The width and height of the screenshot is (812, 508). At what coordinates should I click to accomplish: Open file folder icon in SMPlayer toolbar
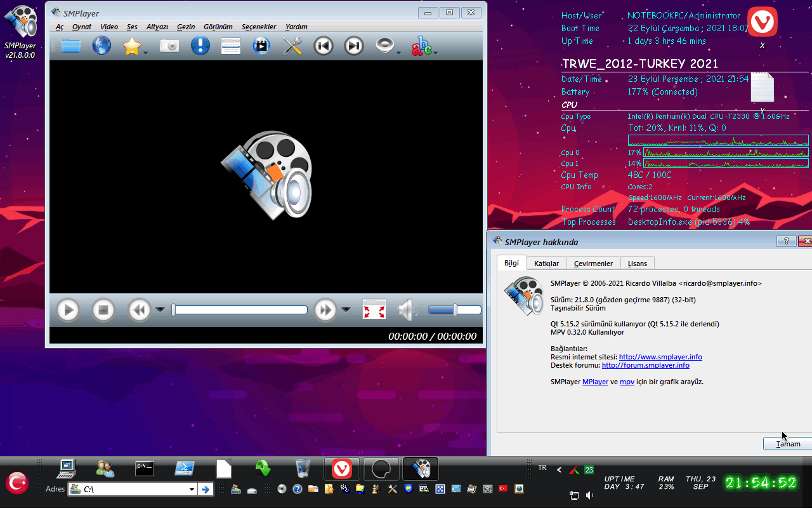point(71,46)
